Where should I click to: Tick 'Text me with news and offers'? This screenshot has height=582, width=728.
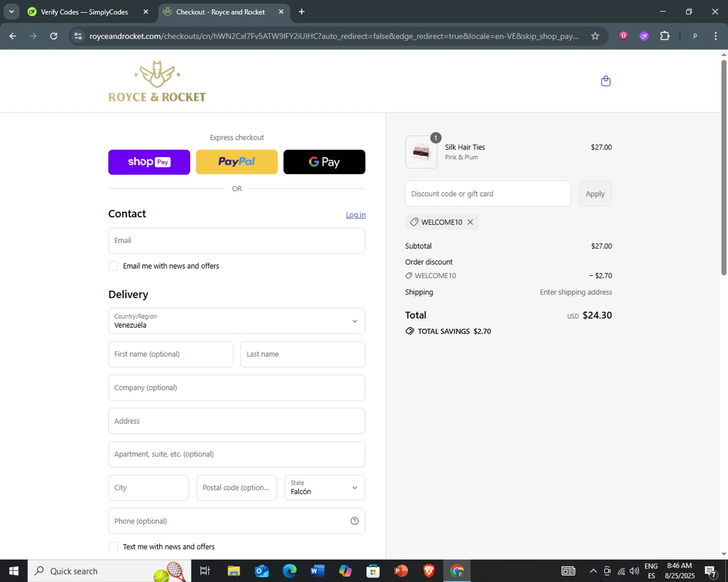coord(114,547)
